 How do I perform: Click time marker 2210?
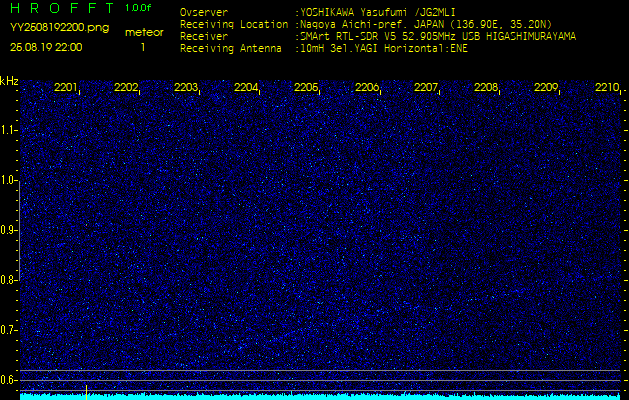pos(607,87)
